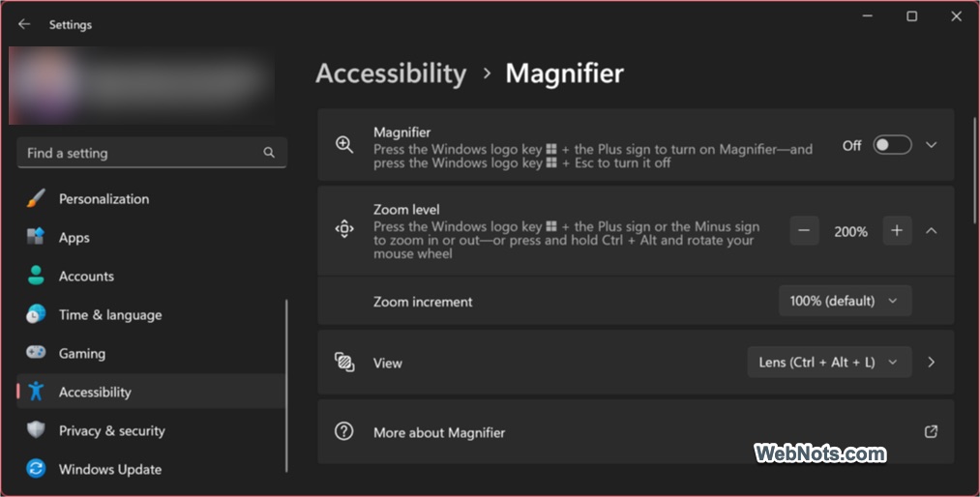Click the Zoom level move-arrows icon
Viewport: 980px width, 497px height.
(344, 228)
